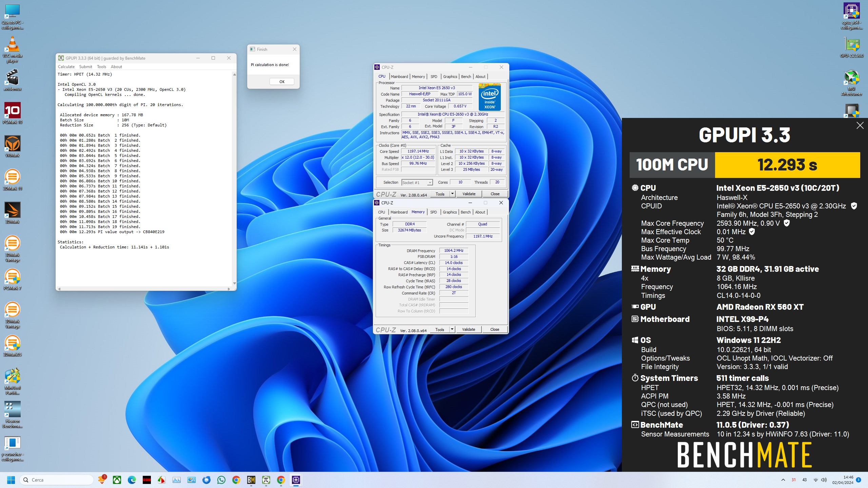The width and height of the screenshot is (868, 488).
Task: Open notification center badge showing 3
Action: click(x=859, y=480)
